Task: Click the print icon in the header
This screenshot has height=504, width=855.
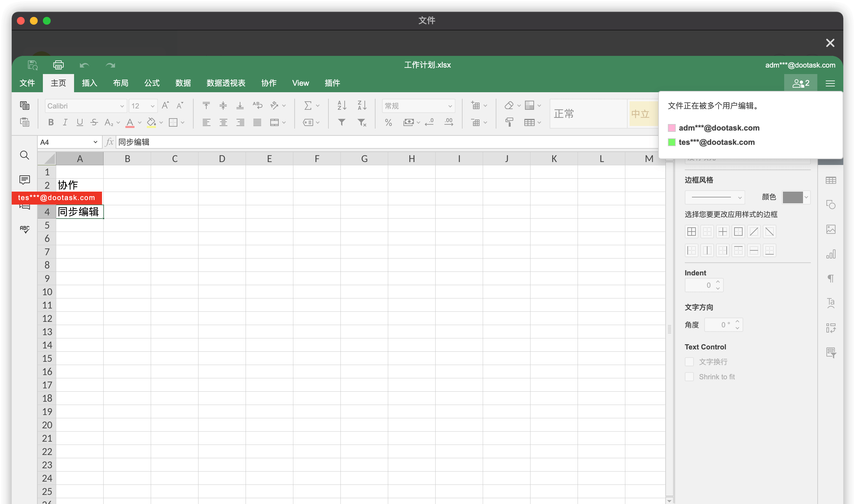Action: (x=58, y=65)
